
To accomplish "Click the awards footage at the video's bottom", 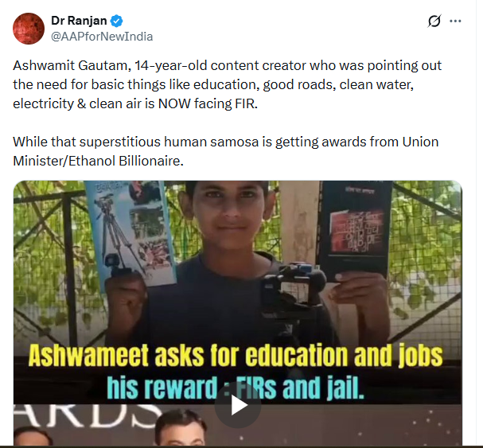I will [237, 425].
